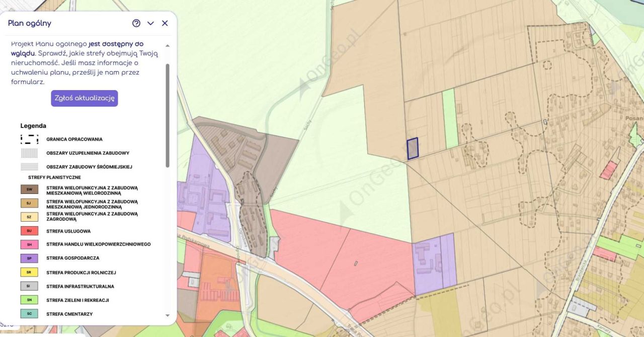Click the scrollbar up arrow
The height and width of the screenshot is (337, 644).
click(x=168, y=45)
